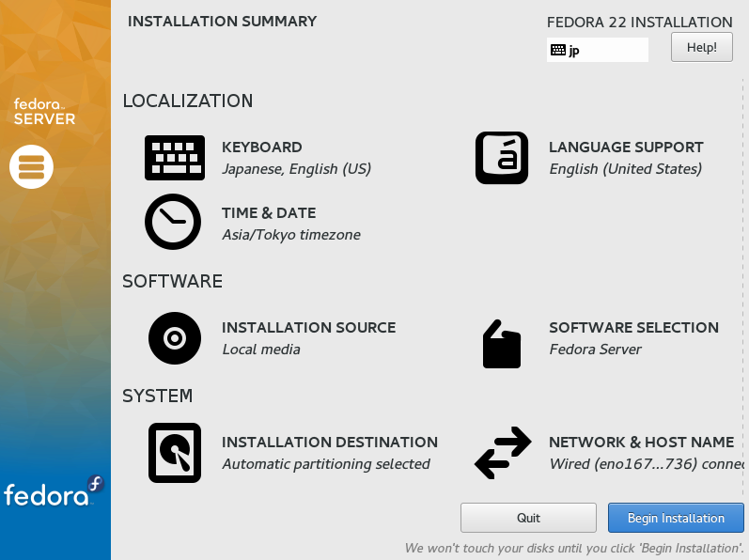Click the INSTALLATION SUMMARY title

222,22
